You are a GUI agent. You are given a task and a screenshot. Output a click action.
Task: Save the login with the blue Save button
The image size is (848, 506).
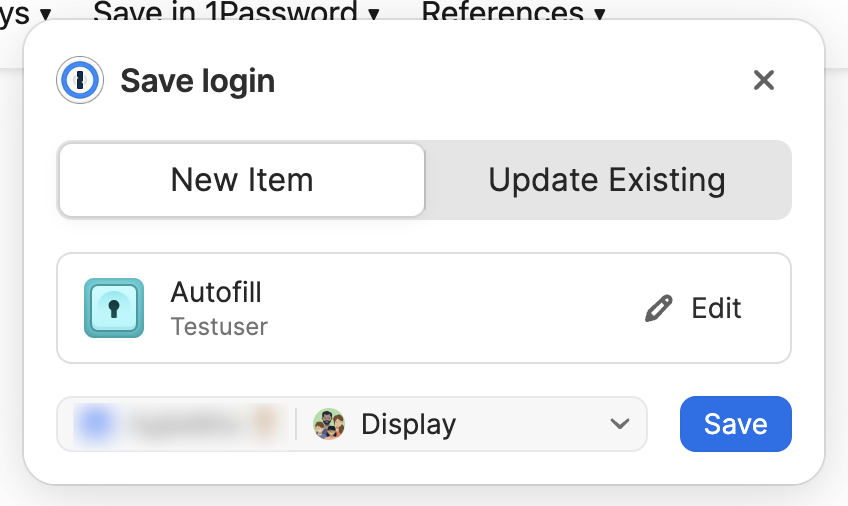click(736, 424)
